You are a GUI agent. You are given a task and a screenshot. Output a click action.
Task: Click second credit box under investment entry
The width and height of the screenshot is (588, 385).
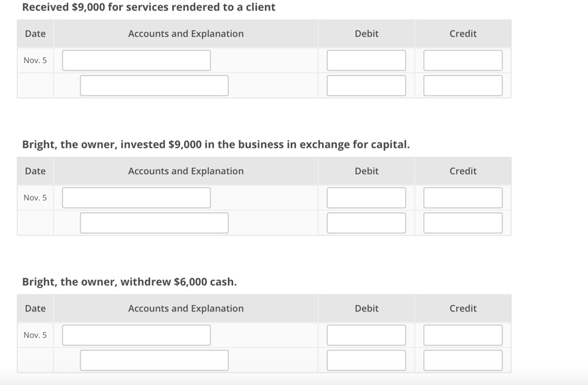pos(463,222)
